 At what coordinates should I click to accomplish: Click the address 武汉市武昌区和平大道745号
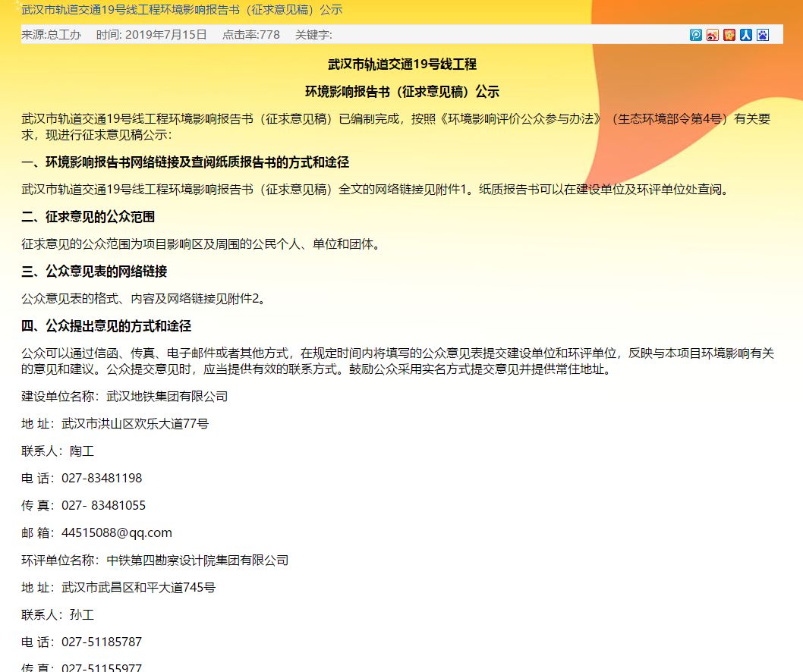coord(138,588)
